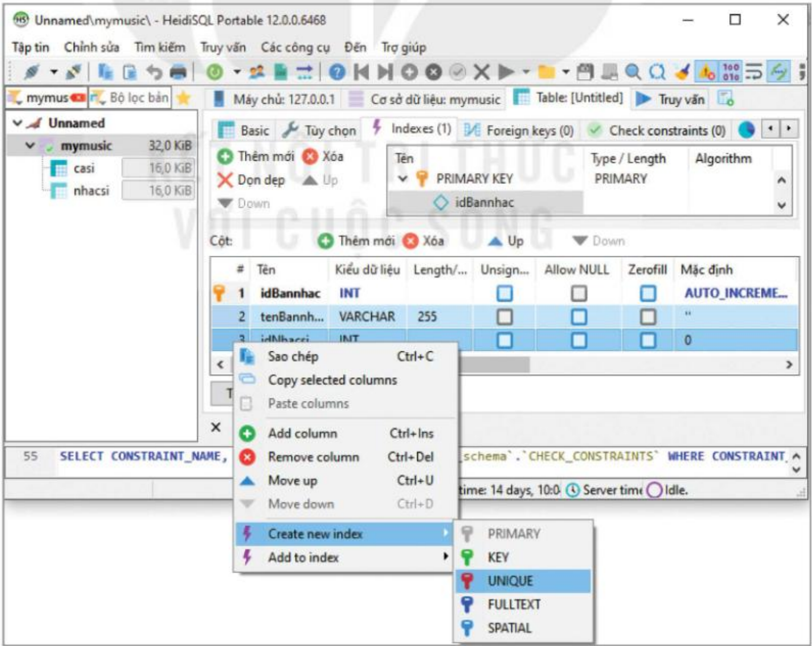Viewport: 812px width, 646px height.
Task: Select Remove column in context menu
Action: pos(346,457)
